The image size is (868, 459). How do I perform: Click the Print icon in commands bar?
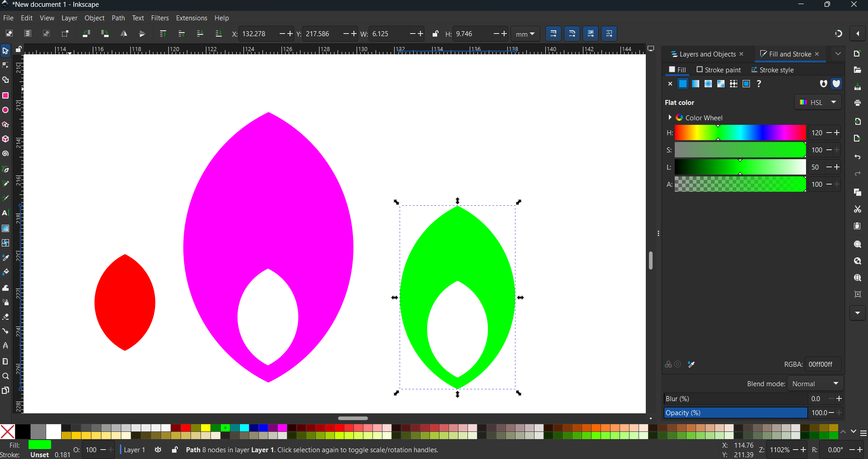857,103
